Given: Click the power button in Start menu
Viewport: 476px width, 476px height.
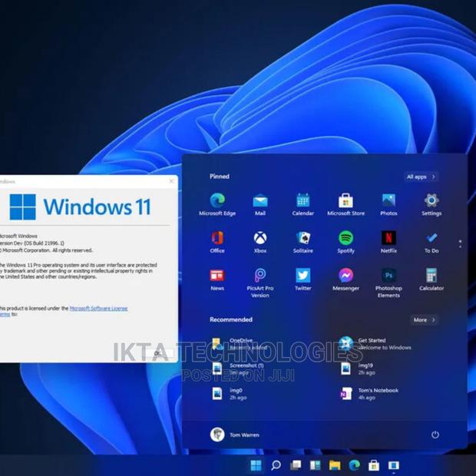Looking at the screenshot, I should pos(435,435).
